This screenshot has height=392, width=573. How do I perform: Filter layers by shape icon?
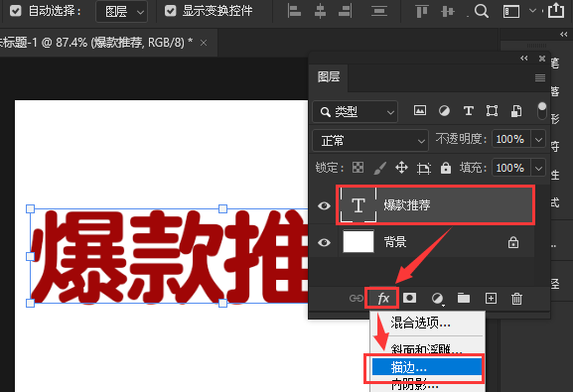(x=492, y=111)
